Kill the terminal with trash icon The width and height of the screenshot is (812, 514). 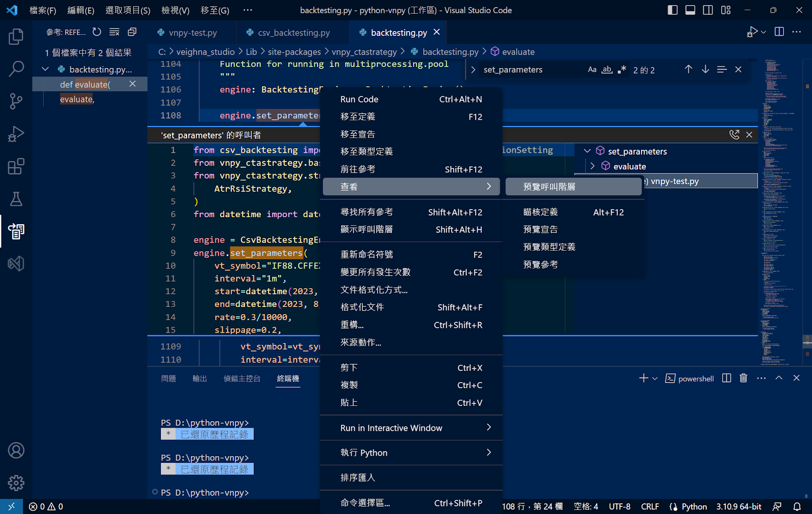point(743,378)
